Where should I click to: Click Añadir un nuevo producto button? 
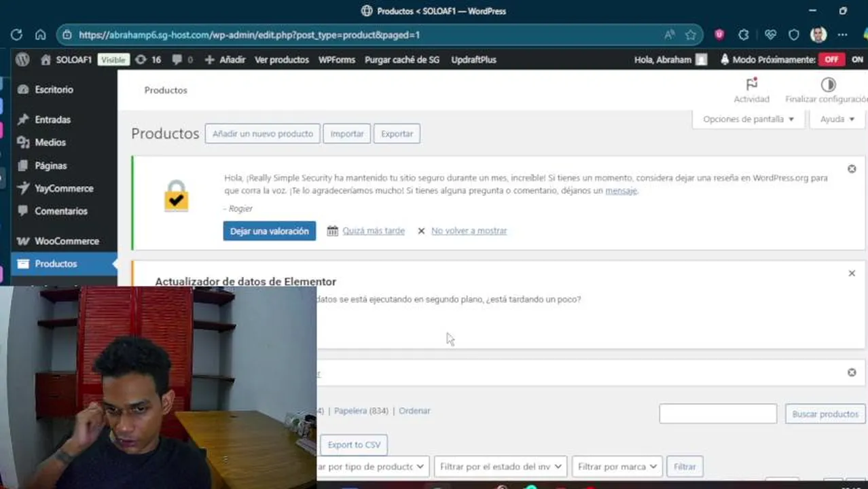(x=262, y=134)
